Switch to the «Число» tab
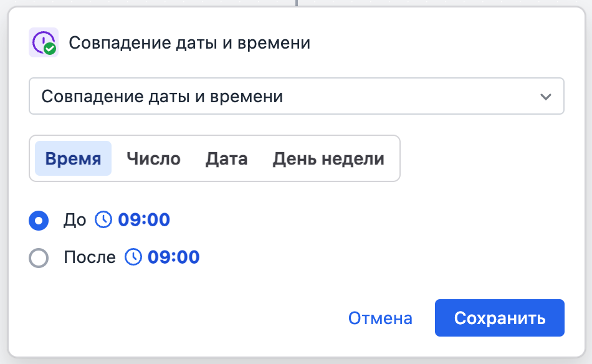592x364 pixels. (x=153, y=158)
